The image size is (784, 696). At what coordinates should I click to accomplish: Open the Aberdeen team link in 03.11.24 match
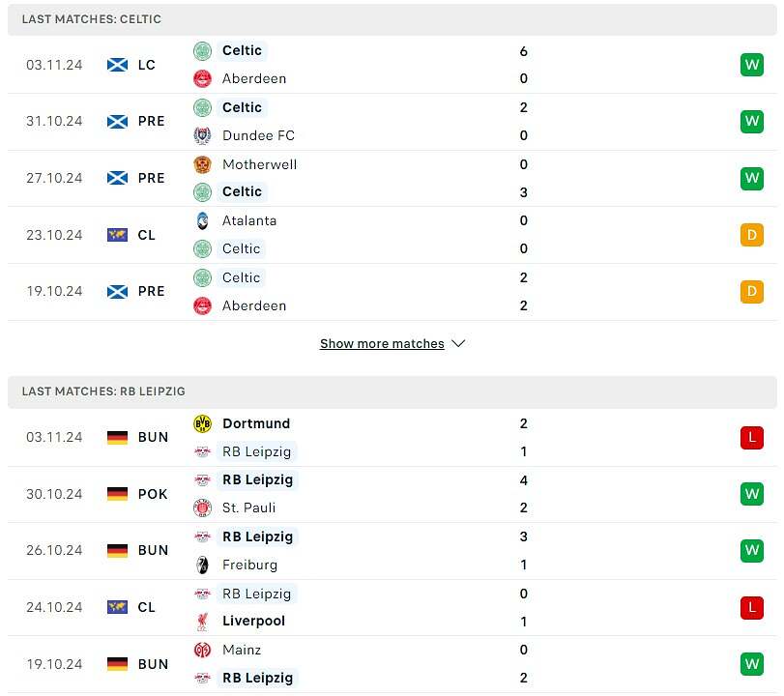254,78
